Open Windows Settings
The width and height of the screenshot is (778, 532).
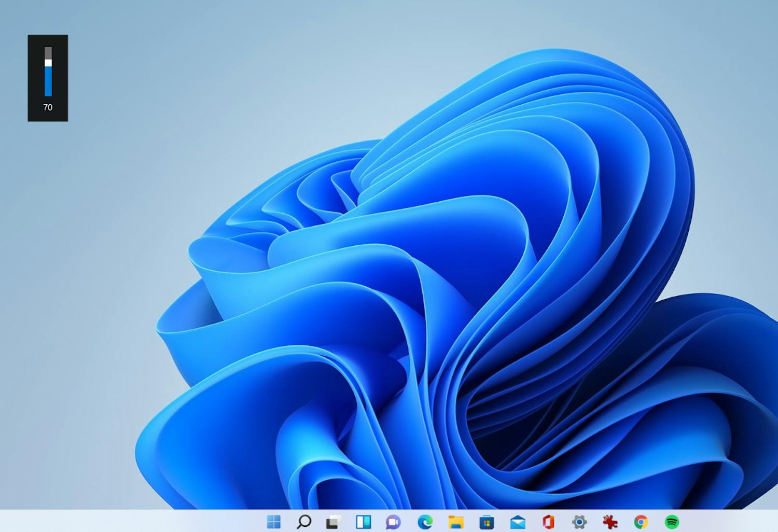(x=580, y=522)
